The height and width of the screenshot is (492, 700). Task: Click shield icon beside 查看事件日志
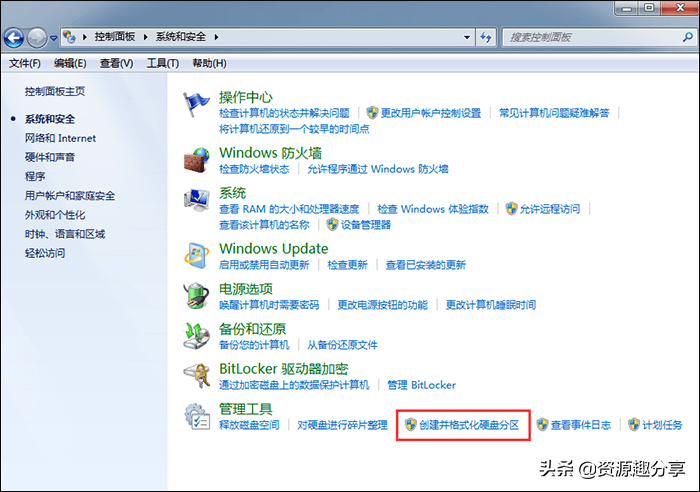542,425
